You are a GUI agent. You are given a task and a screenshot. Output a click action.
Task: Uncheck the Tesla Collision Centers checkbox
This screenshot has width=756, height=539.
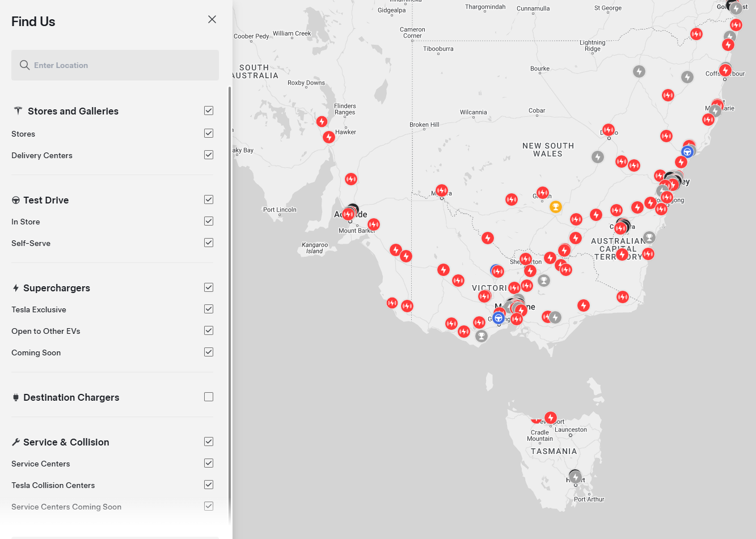(209, 485)
